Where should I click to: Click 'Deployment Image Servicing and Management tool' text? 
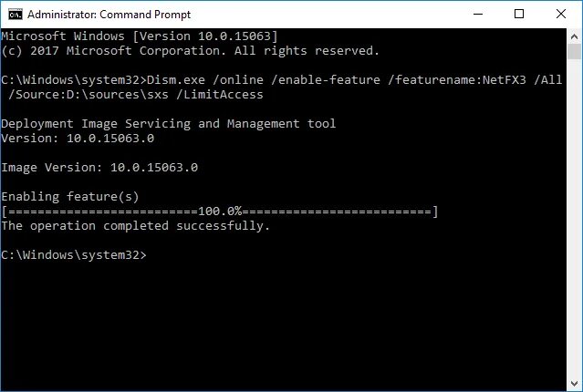pyautogui.click(x=169, y=124)
